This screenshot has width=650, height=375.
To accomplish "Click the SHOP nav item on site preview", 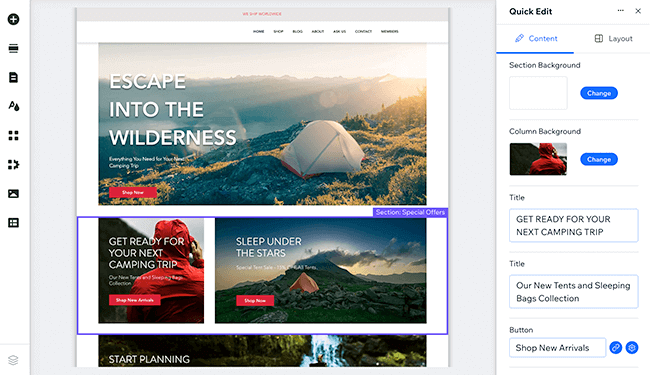I will (x=279, y=31).
